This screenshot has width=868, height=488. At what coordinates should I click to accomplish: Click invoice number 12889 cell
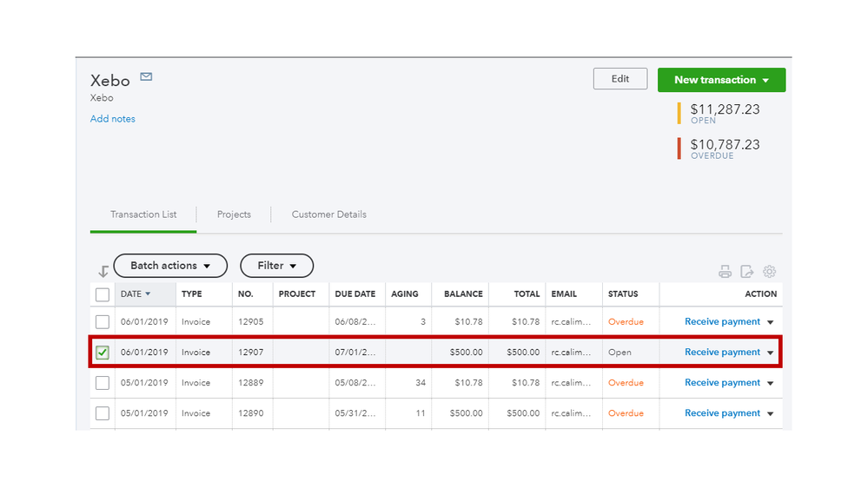251,383
